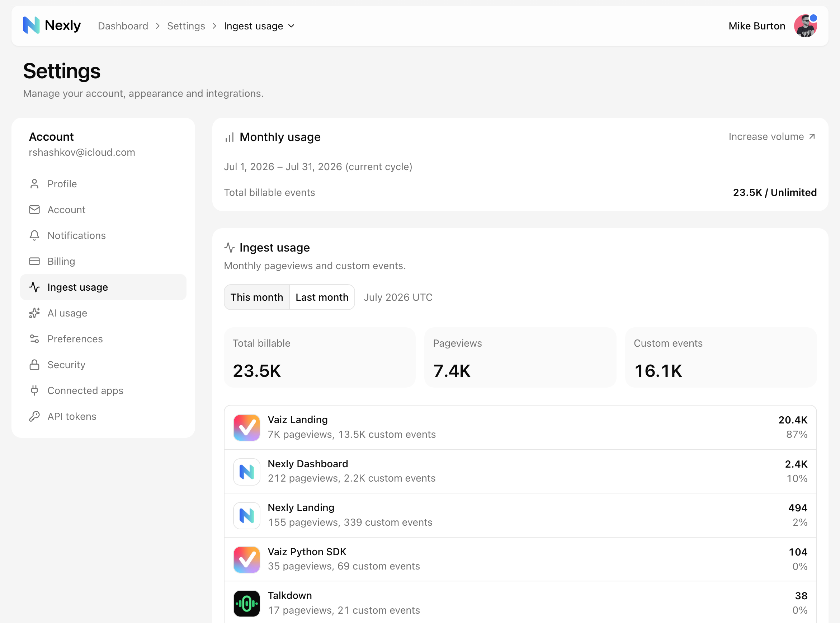Click the Increase volume arrow icon

pyautogui.click(x=812, y=136)
